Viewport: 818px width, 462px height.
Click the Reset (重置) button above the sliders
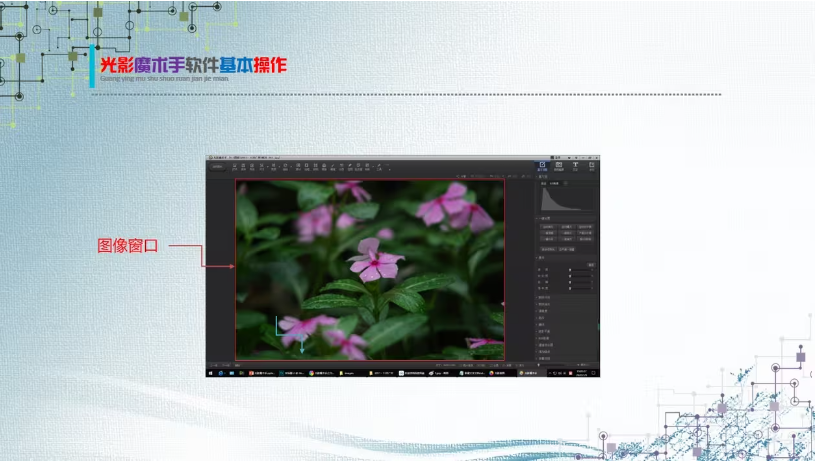[x=592, y=265]
